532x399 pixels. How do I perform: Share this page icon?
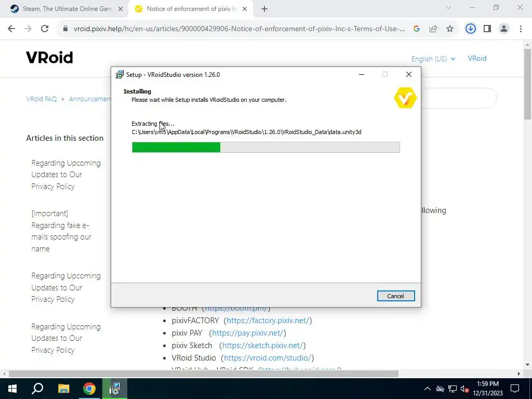433,29
